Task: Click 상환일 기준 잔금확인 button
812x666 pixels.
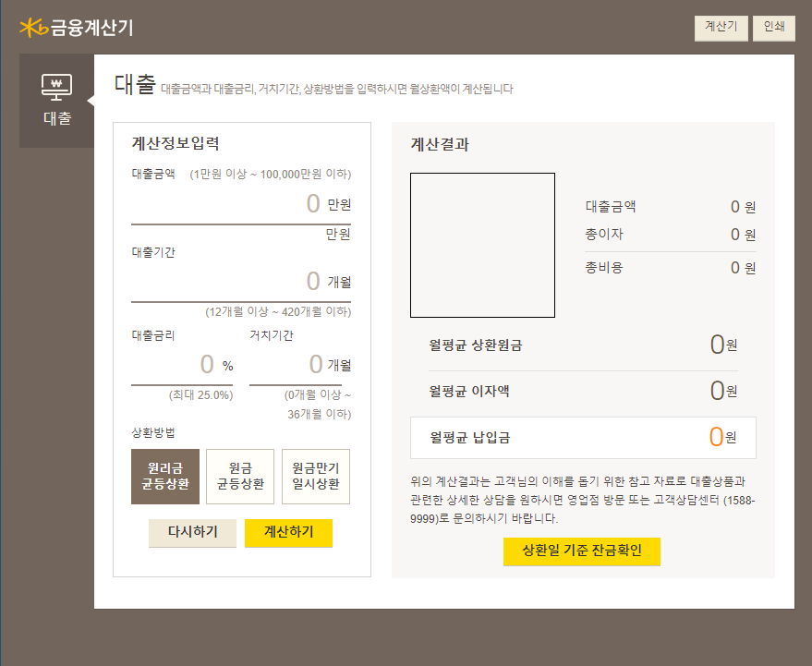Action: click(x=581, y=551)
